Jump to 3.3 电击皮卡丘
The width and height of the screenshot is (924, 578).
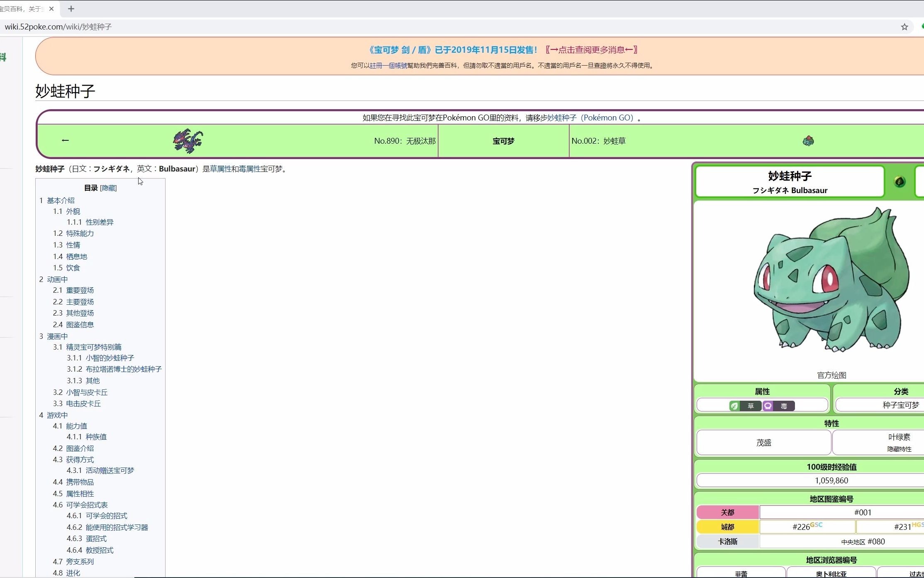(83, 404)
